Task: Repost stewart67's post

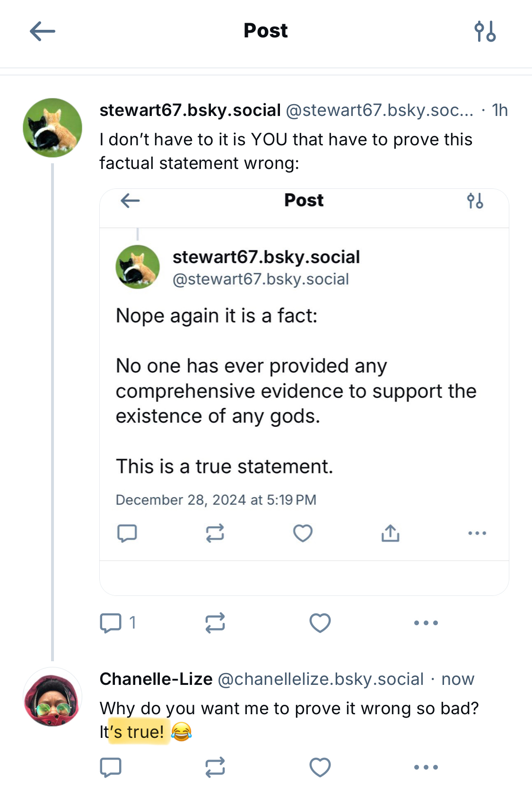Action: pyautogui.click(x=215, y=623)
